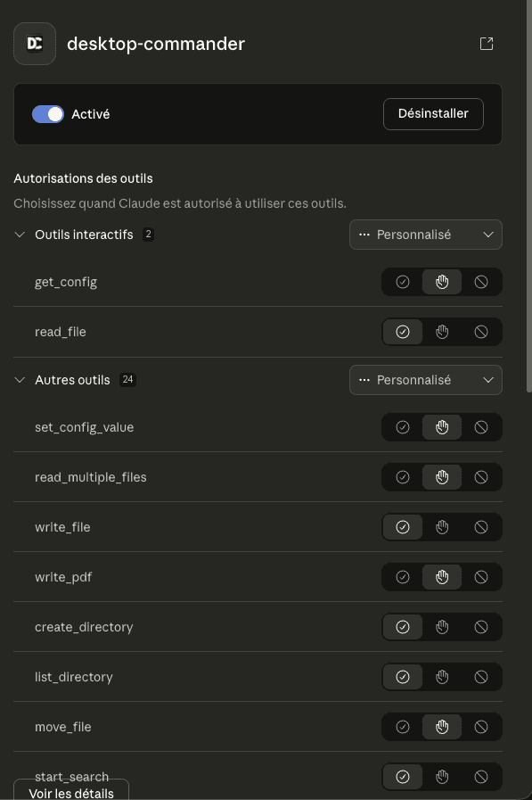Block the create_directory tool
532x800 pixels.
tap(481, 627)
